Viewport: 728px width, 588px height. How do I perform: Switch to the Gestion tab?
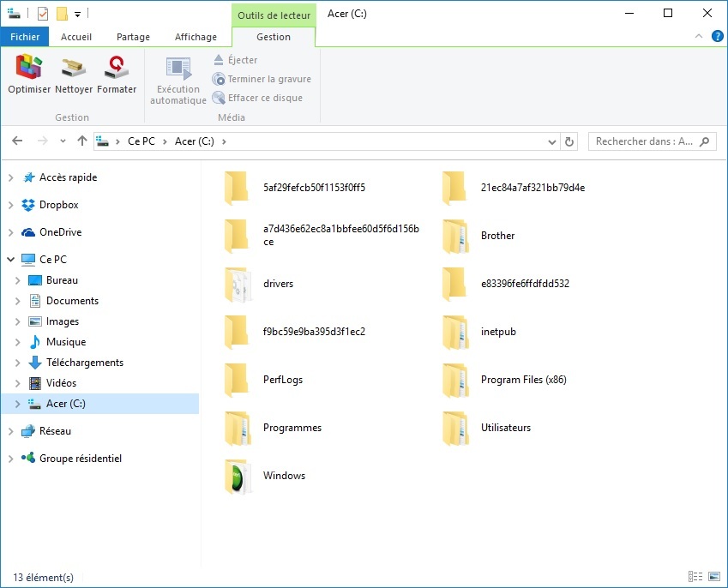[x=274, y=37]
